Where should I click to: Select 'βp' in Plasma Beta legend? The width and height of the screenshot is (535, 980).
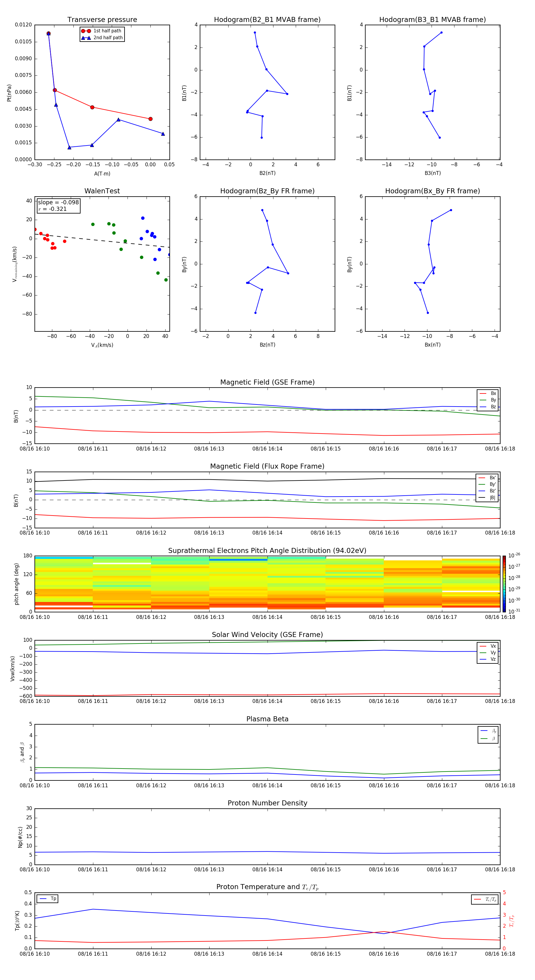point(489,731)
